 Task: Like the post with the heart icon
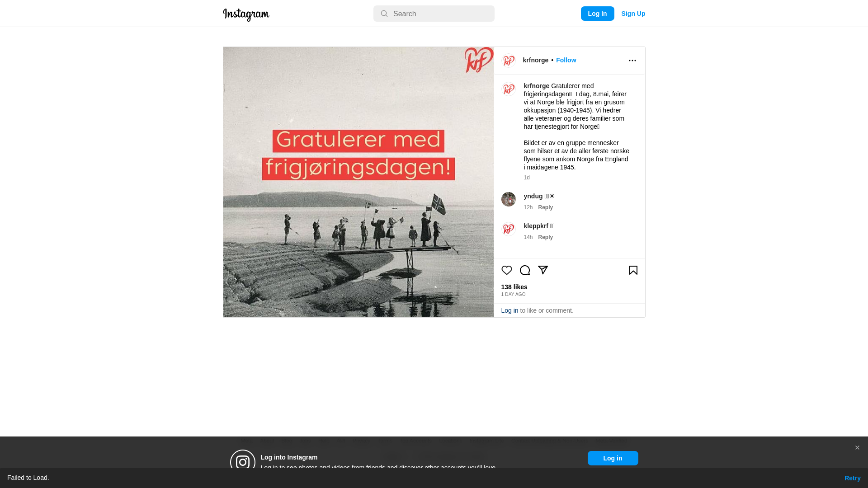click(507, 270)
